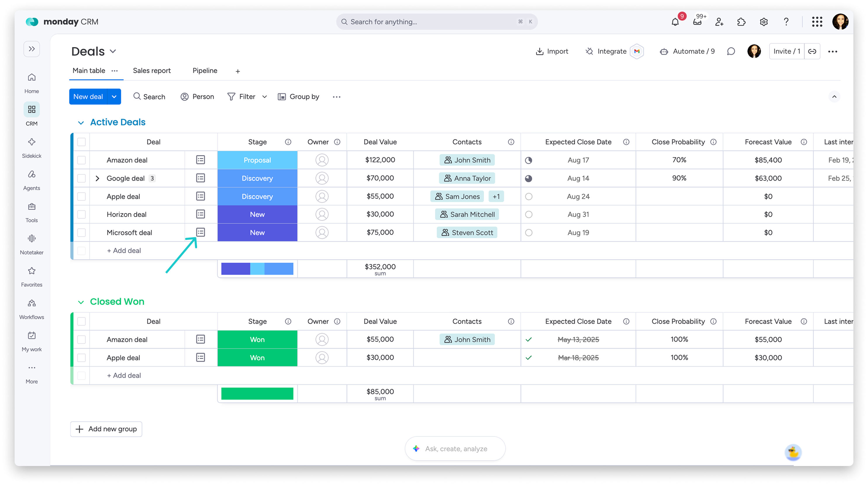Tick the Google deal checkbox
Image resolution: width=868 pixels, height=485 pixels.
(x=82, y=178)
